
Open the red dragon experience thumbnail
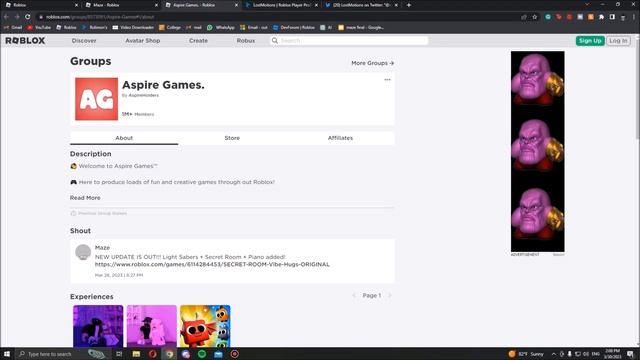pos(205,326)
